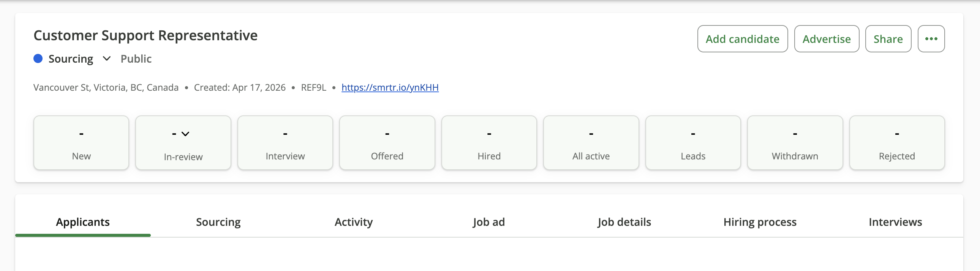This screenshot has width=980, height=271.
Task: Click the Add candidate button
Action: coord(742,39)
